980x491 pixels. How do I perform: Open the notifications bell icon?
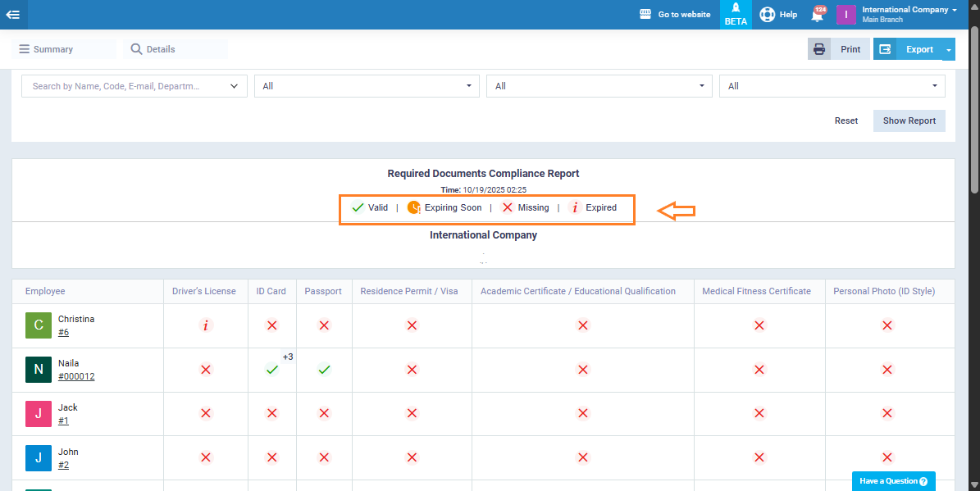click(817, 15)
